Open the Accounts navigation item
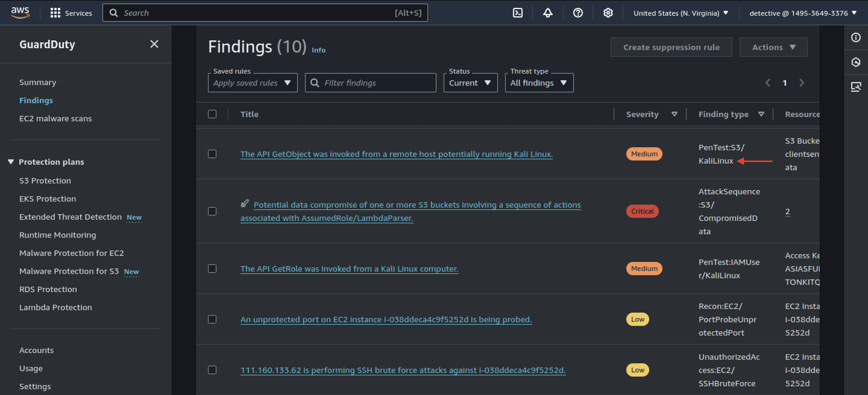 (36, 350)
